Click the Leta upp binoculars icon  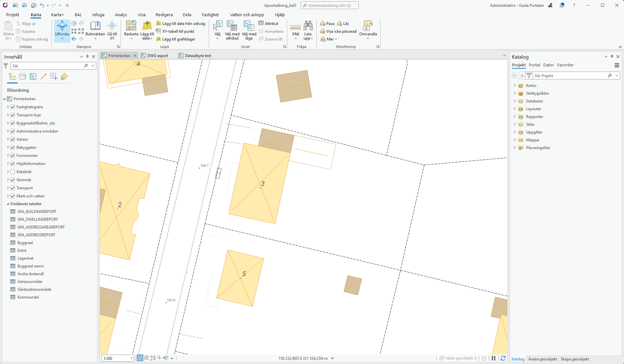click(x=308, y=26)
